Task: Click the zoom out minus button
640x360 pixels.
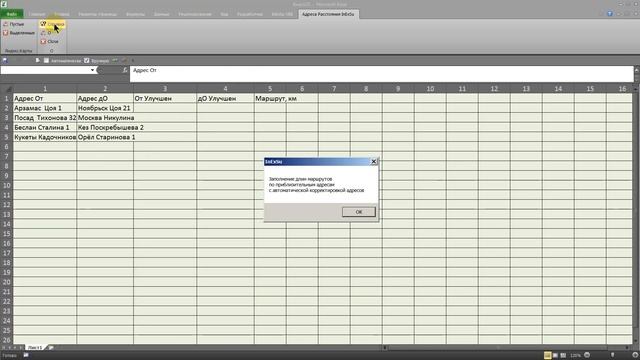Action: (x=587, y=355)
